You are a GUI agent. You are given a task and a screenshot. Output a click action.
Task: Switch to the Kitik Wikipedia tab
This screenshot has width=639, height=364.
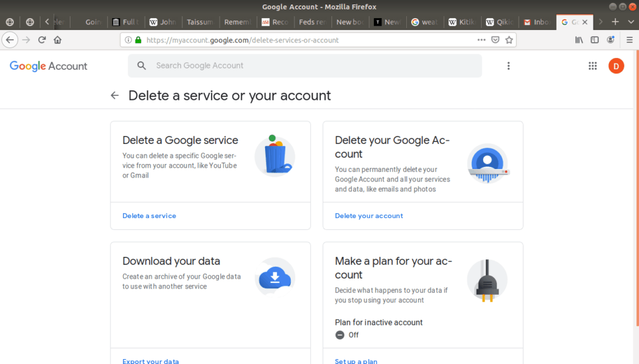click(x=462, y=22)
